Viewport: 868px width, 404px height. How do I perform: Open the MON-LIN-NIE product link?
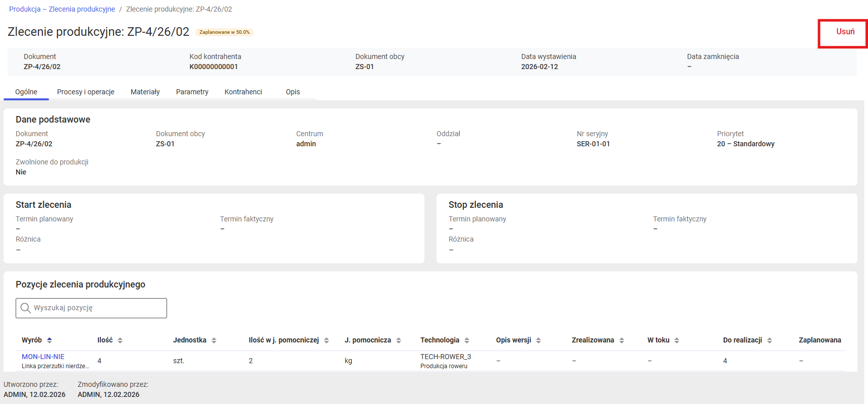[43, 357]
